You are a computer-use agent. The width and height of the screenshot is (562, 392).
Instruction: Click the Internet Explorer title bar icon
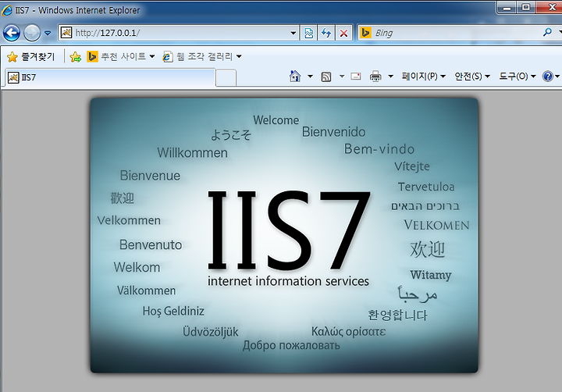(7, 10)
